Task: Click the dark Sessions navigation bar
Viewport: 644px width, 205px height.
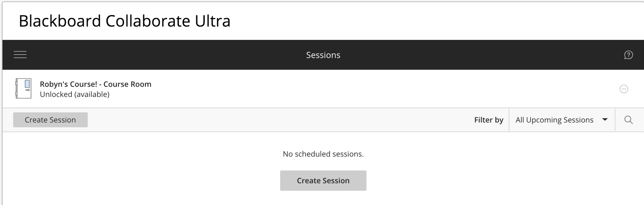Action: 323,55
